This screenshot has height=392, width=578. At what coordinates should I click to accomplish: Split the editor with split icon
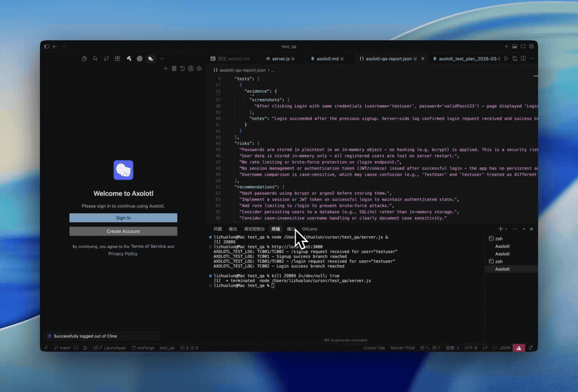coord(523,58)
